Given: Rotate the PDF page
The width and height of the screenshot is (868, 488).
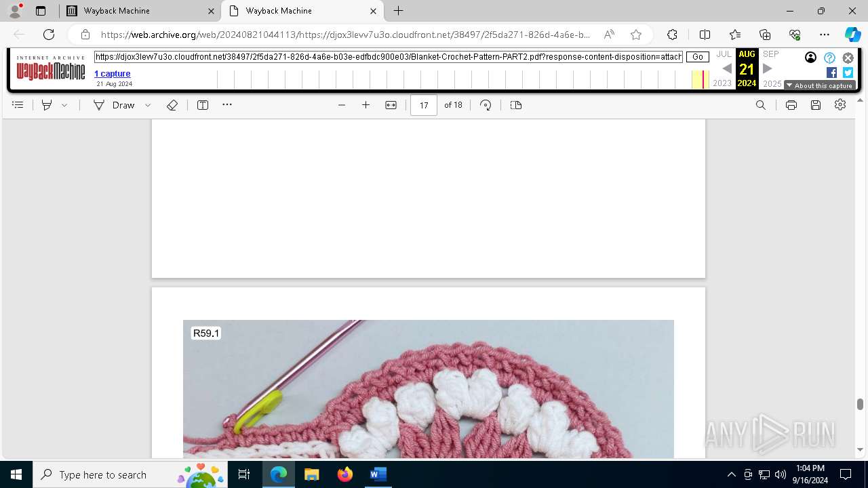Looking at the screenshot, I should (486, 105).
